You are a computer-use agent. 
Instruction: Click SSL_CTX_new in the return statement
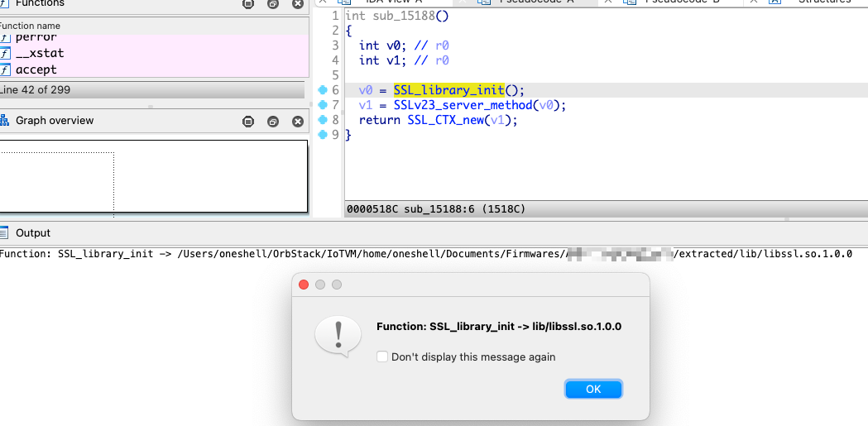[445, 119]
